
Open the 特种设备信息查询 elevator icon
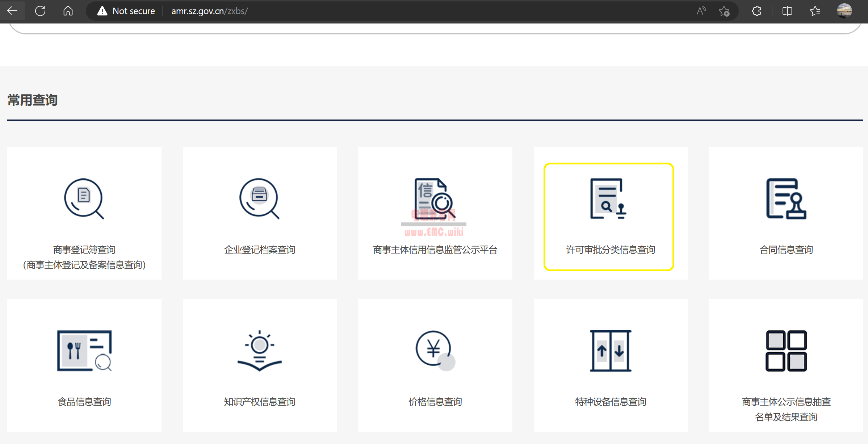pyautogui.click(x=611, y=351)
